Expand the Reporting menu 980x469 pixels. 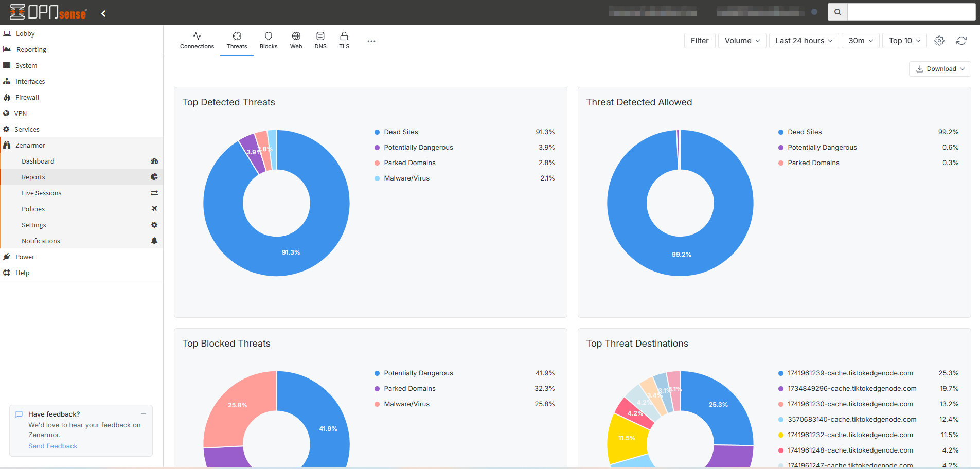coord(81,49)
